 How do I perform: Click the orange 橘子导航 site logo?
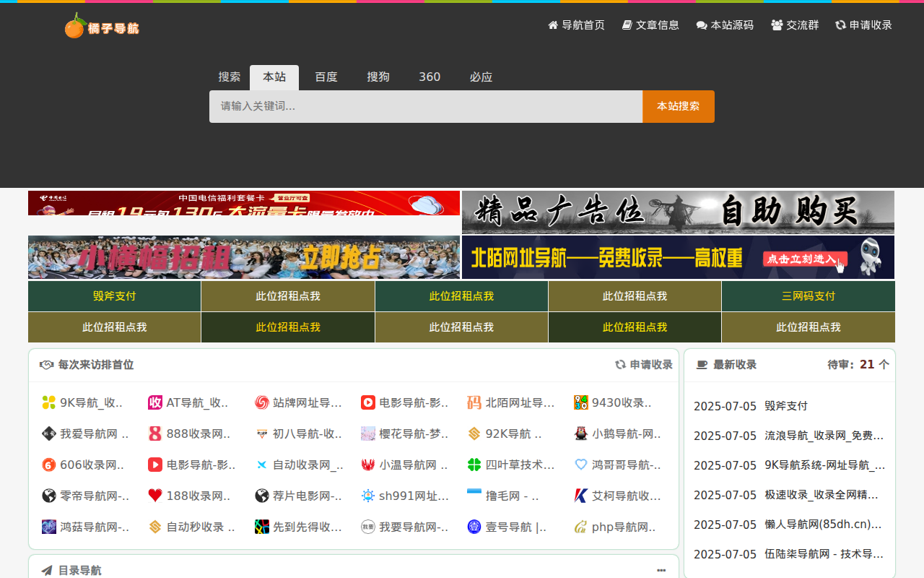102,26
